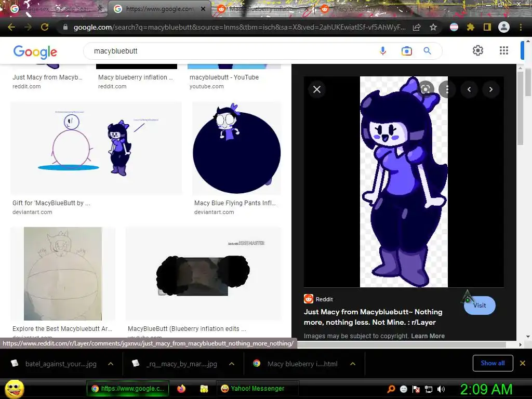
Task: Click the browser forward arrow
Action: click(28, 27)
